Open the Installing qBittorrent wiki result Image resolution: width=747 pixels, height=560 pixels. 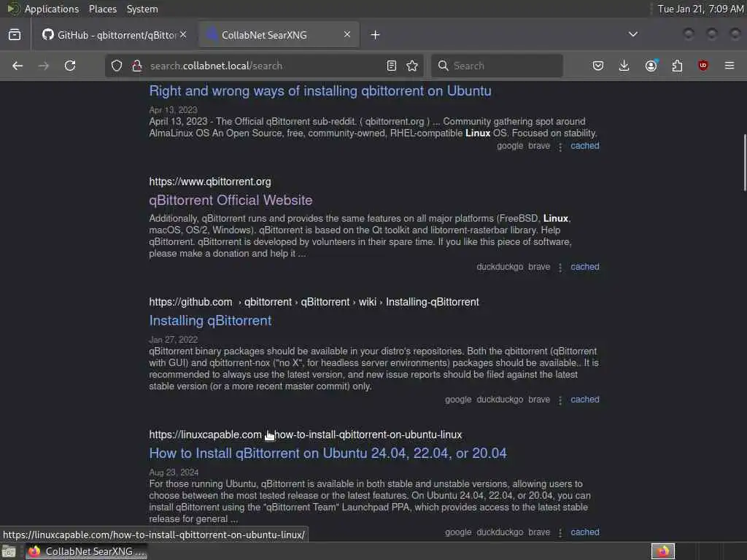[x=210, y=321]
